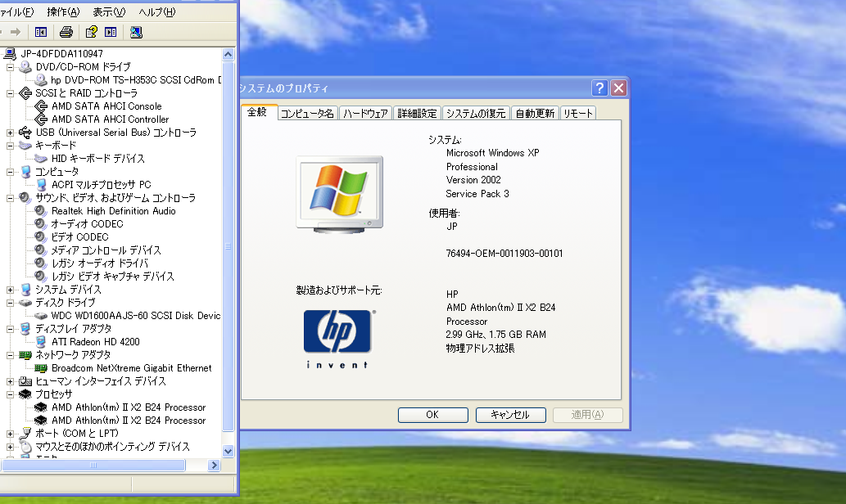
Task: Click the システム デバイス category icon
Action: tap(25, 290)
